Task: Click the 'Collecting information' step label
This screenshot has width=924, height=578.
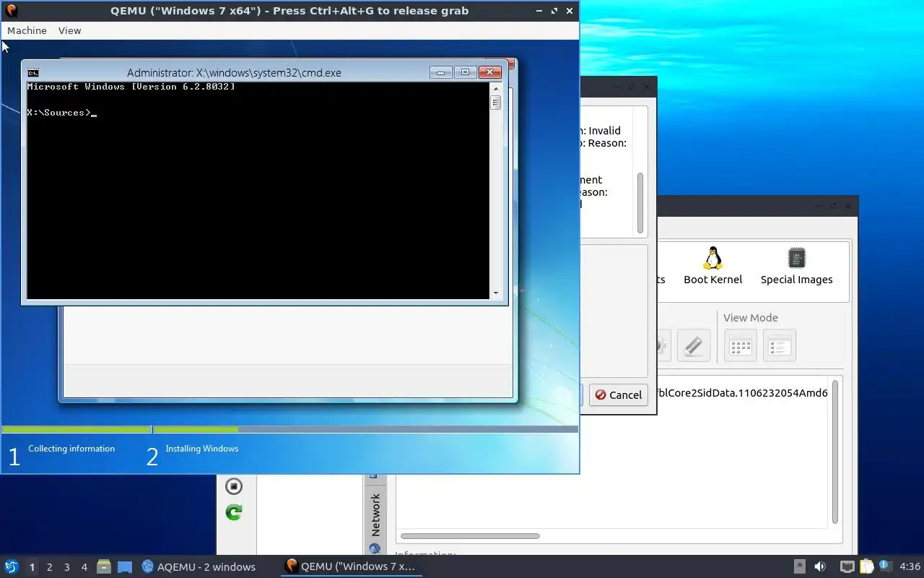Action: click(71, 449)
